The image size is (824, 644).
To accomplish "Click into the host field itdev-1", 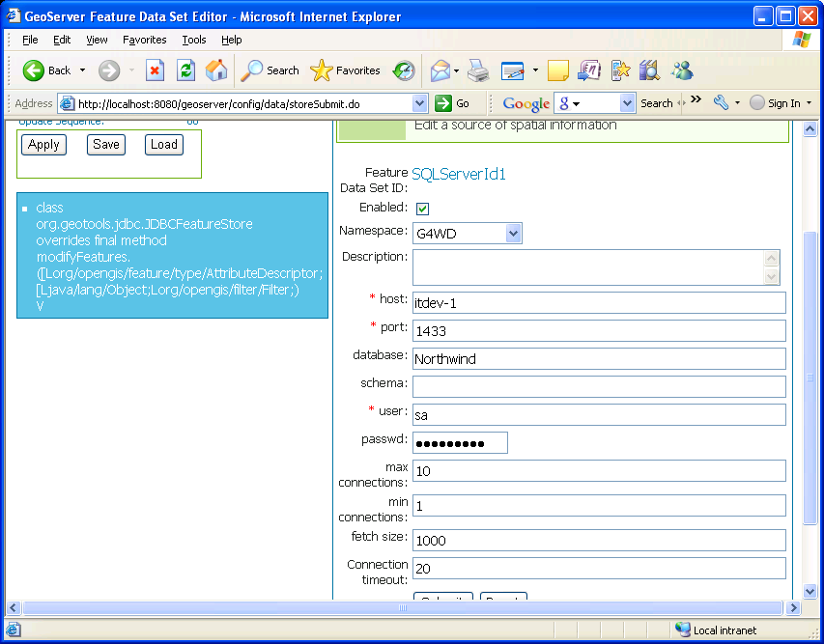I will 599,303.
